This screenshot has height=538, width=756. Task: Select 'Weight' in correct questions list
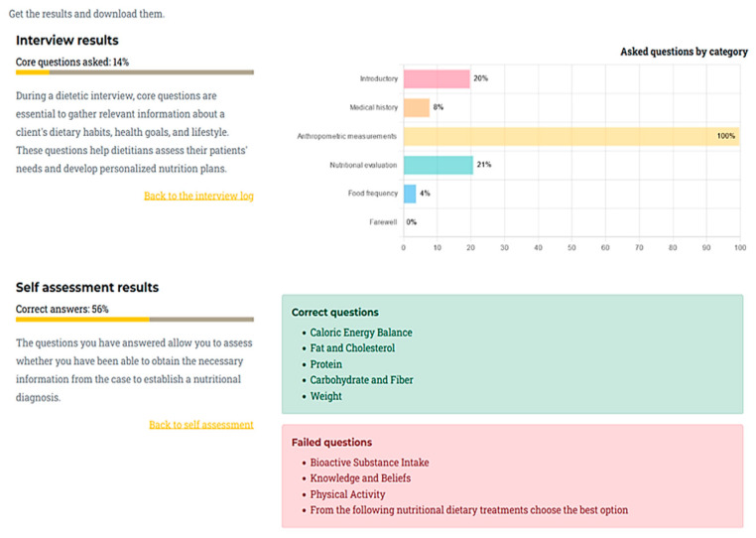coord(326,396)
